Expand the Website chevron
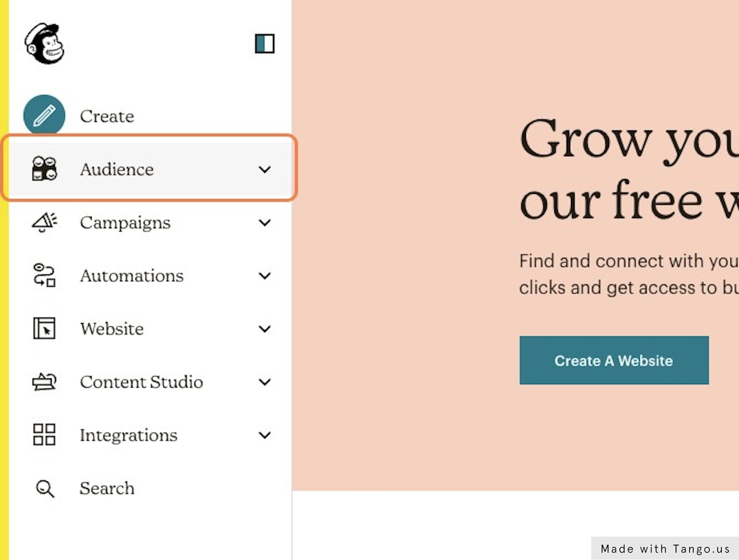Viewport: 739px width, 560px height. [x=265, y=329]
